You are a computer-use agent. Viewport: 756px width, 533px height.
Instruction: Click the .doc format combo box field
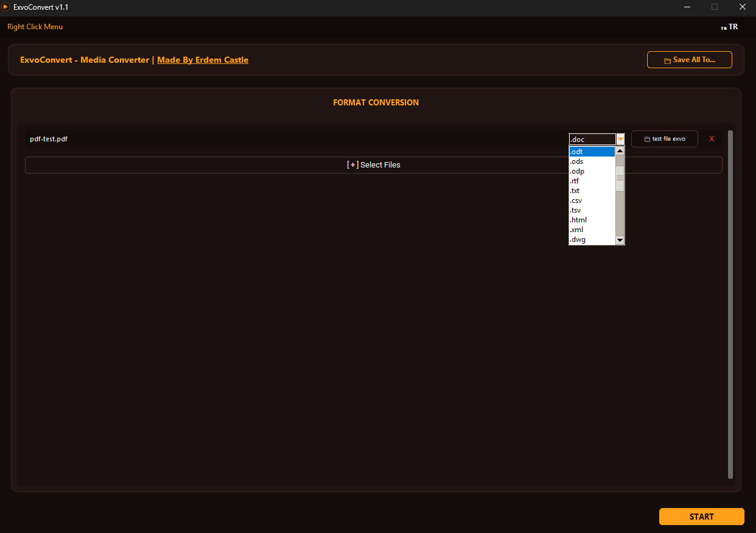[x=592, y=139]
